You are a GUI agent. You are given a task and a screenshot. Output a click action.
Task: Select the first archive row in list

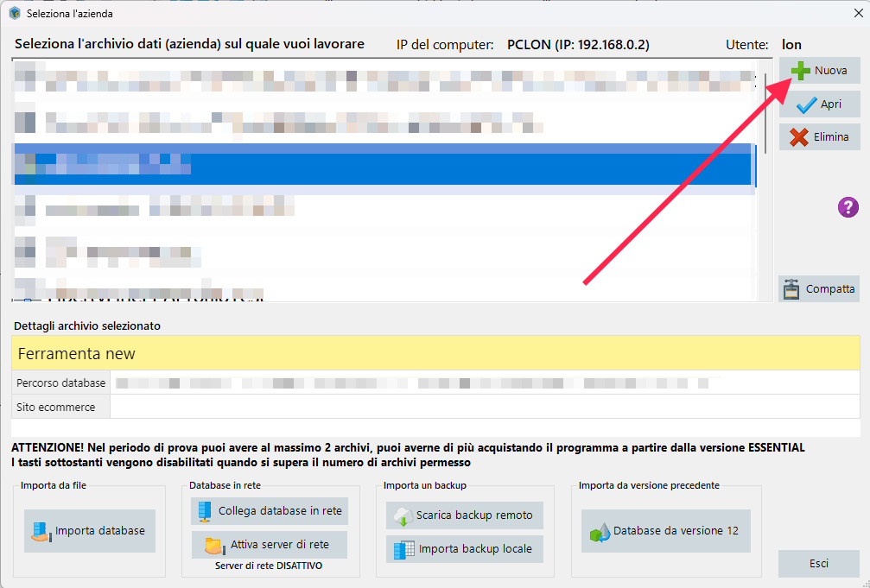[384, 78]
